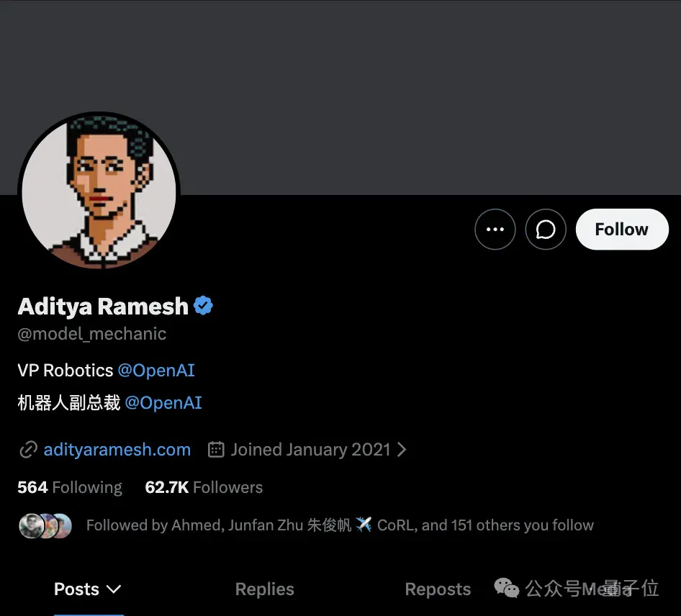Open the adityaramesh.com link

coord(117,450)
